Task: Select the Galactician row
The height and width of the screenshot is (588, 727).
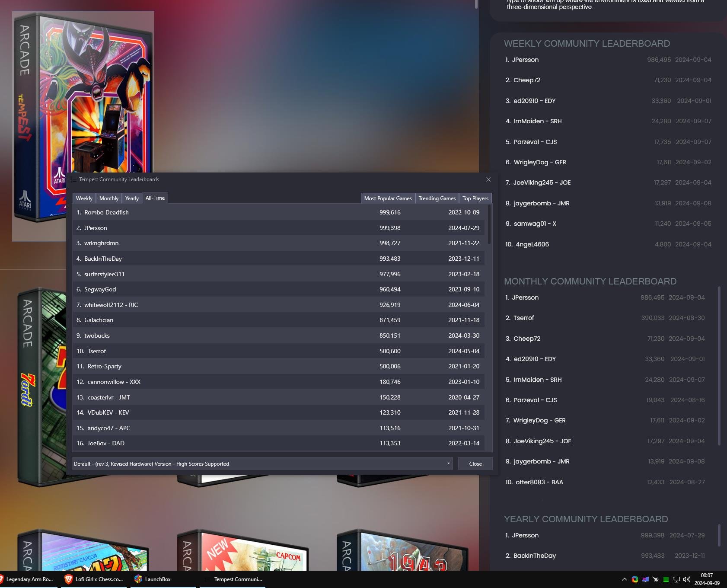Action: click(278, 320)
